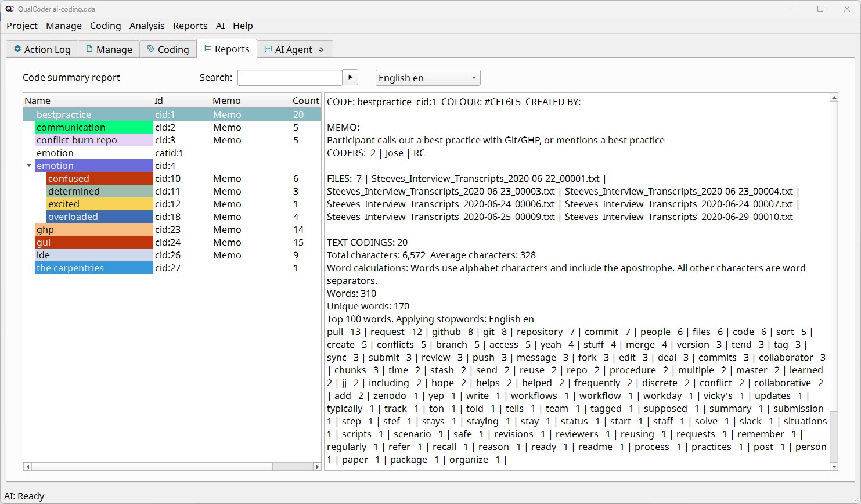
Task: Select the gui code
Action: click(94, 242)
